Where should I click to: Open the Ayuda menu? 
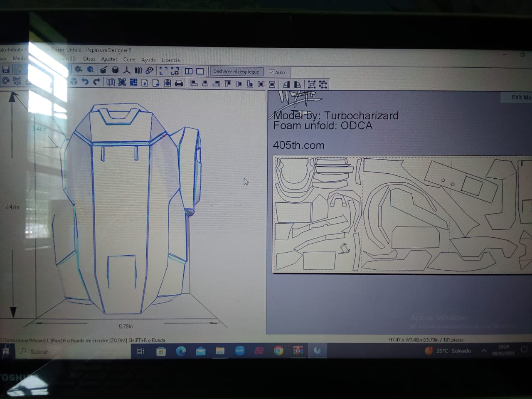148,60
